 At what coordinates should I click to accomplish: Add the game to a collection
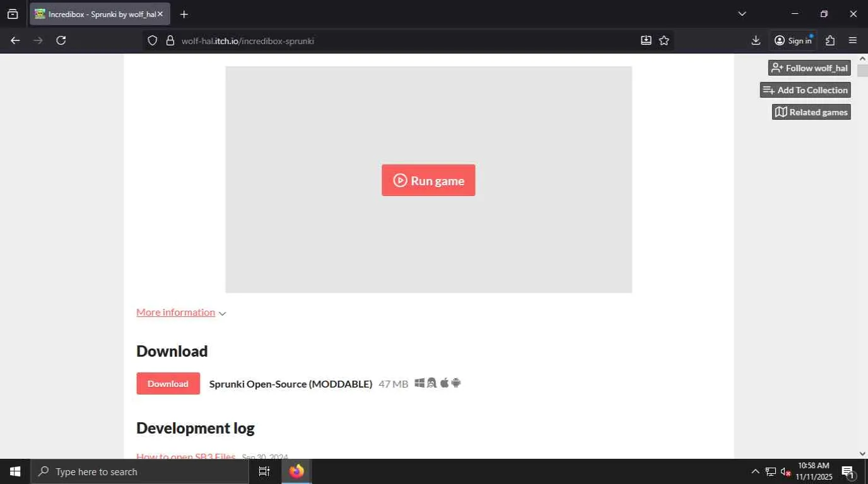pos(805,90)
